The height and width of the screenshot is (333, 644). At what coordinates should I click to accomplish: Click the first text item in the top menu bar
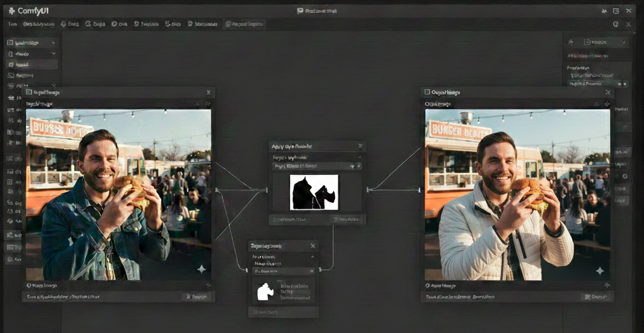pyautogui.click(x=12, y=24)
